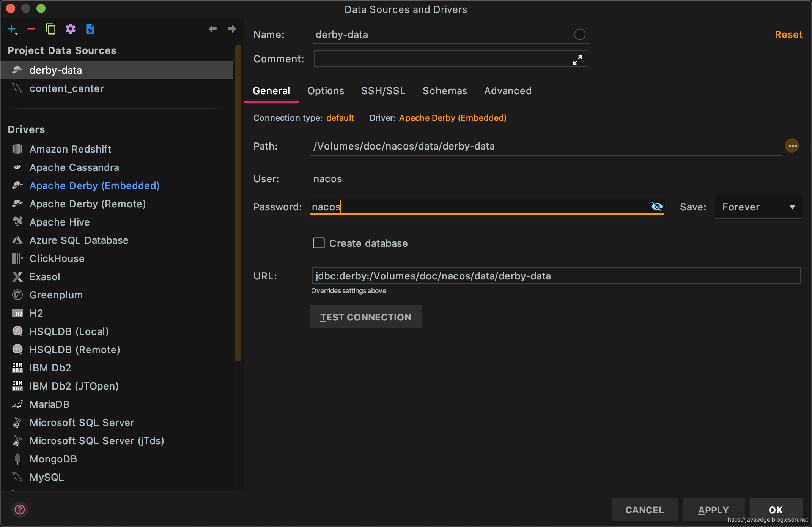
Task: Click the URL input field
Action: pos(555,276)
